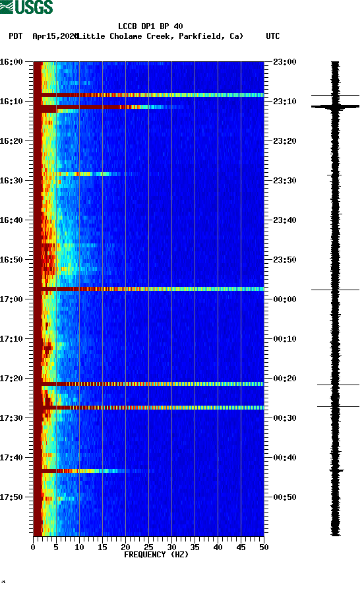Screen dimensions: 364x589
Task: Click the '40' frequency axis label
Action: pos(218,547)
